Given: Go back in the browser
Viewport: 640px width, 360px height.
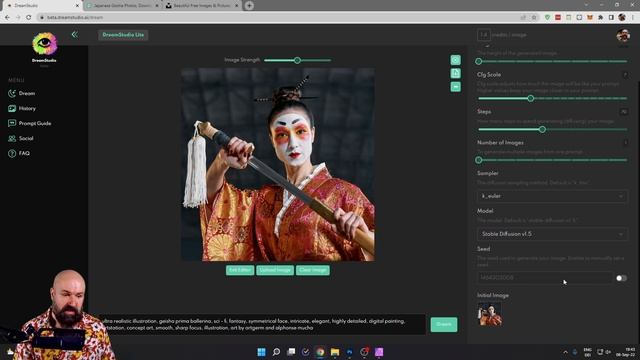Looking at the screenshot, I should (x=7, y=18).
